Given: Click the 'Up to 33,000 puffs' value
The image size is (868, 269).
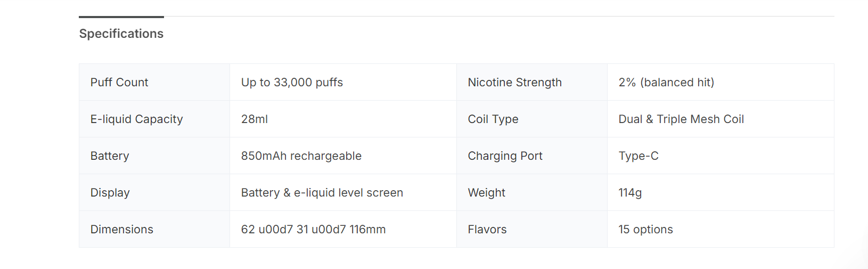Looking at the screenshot, I should click(x=292, y=83).
